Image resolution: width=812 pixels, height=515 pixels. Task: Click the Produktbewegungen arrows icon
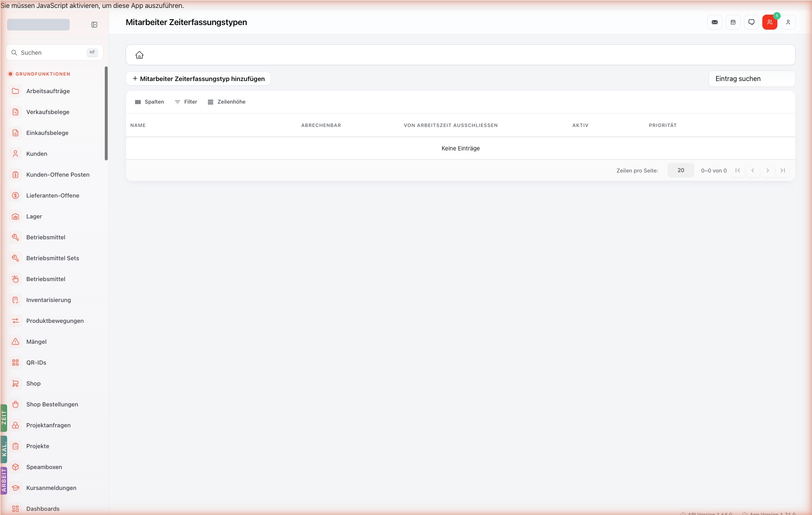[15, 321]
